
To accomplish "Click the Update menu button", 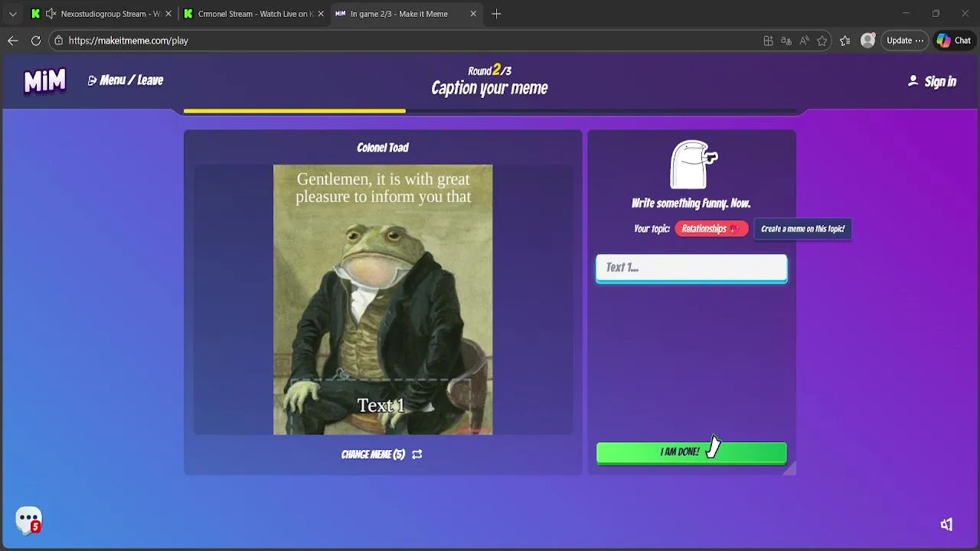I will click(x=905, y=41).
